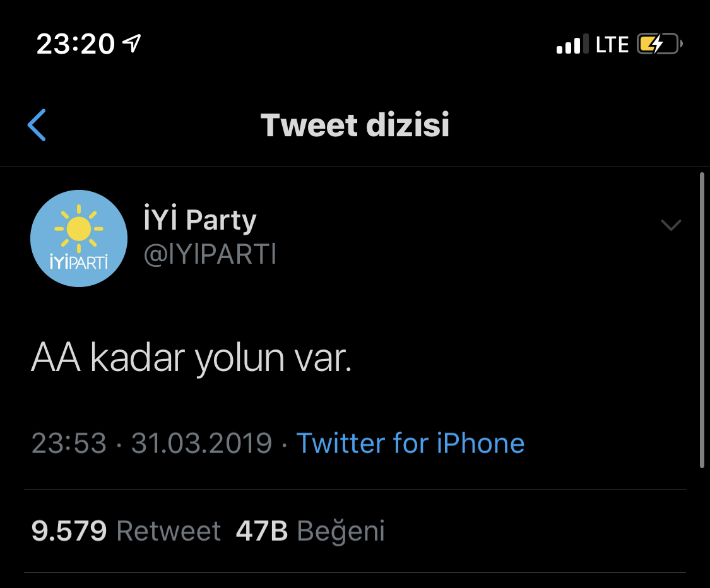Tap the 'Tweet dizisi' header title
Screen dimensions: 710x588
coord(355,124)
